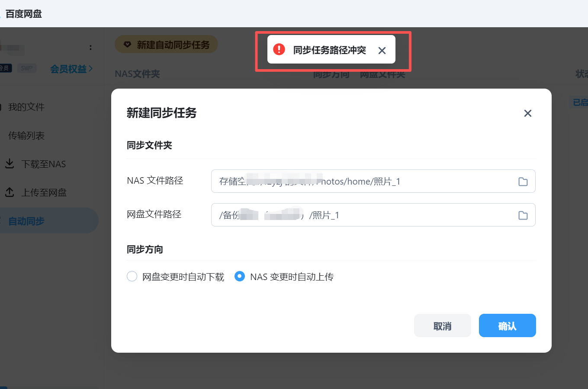The image size is (588, 389).
Task: Click the 同步任务路径冲突 message text
Action: coord(330,50)
